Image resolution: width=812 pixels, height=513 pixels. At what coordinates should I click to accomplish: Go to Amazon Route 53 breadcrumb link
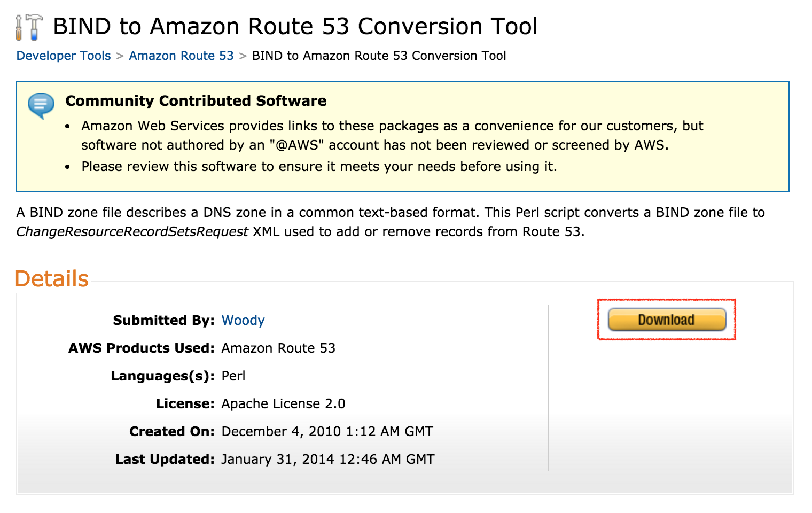[x=181, y=56]
